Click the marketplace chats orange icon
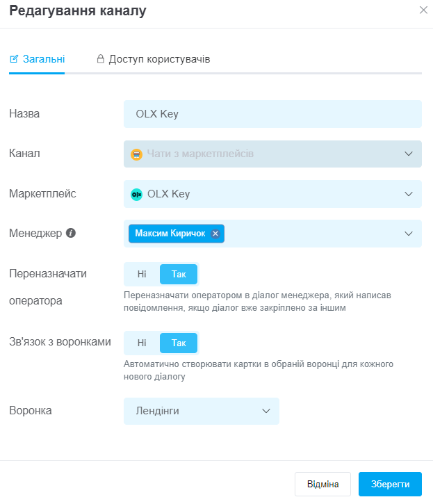Screen dimensions: 433x504 coord(137,154)
